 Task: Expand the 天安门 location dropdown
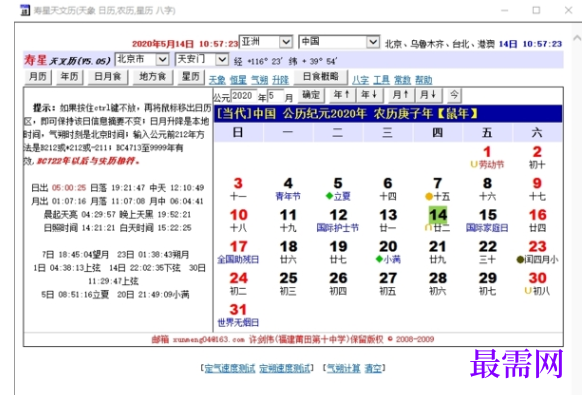222,59
